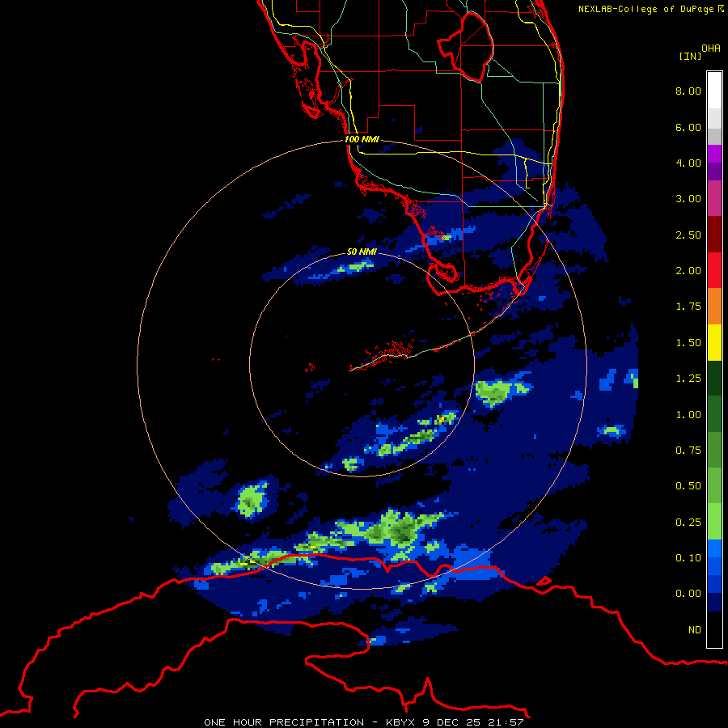This screenshot has height=728, width=728.
Task: Pick the orange legend swatch
Action: 714,306
